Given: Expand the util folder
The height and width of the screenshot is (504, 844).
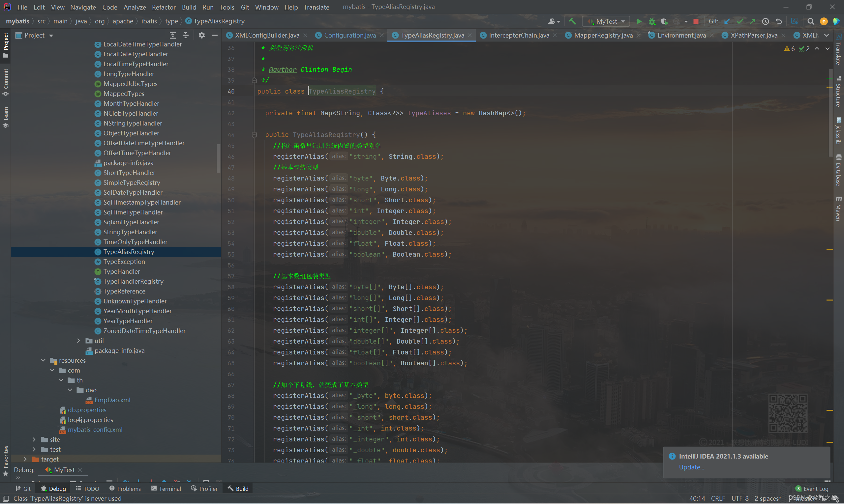Looking at the screenshot, I should 78,341.
